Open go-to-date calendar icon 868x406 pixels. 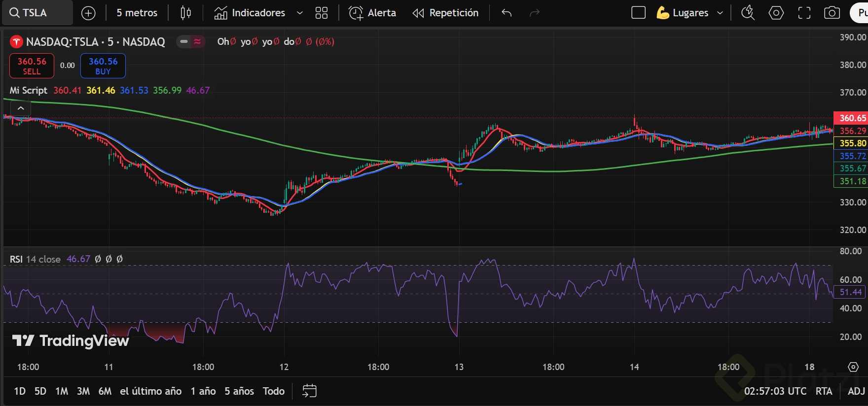coord(309,391)
